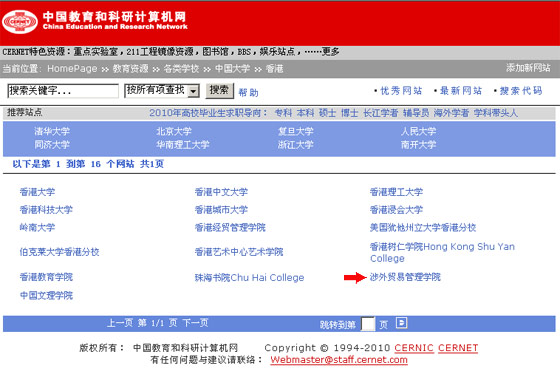Open 长江学者 link
The height and width of the screenshot is (377, 560).
point(380,113)
